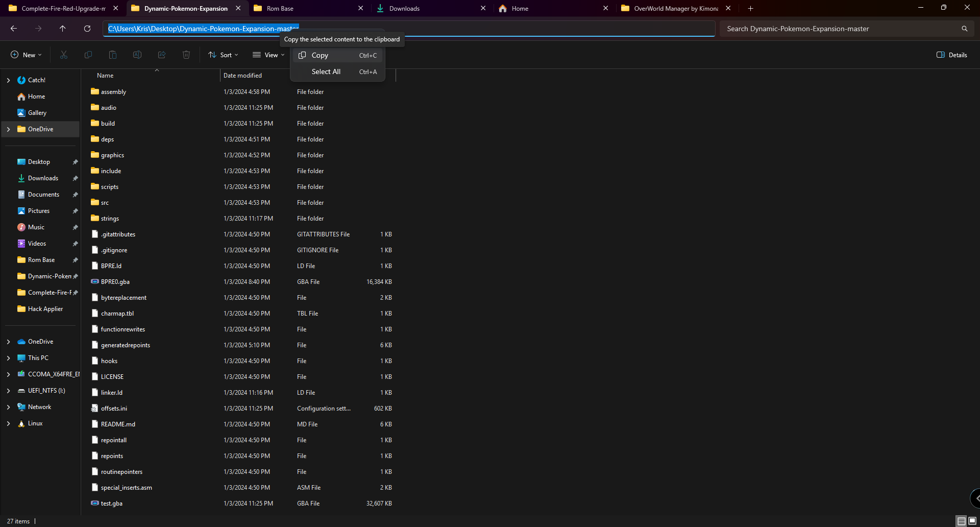Click the Back navigation arrow
This screenshot has height=527, width=980.
14,29
